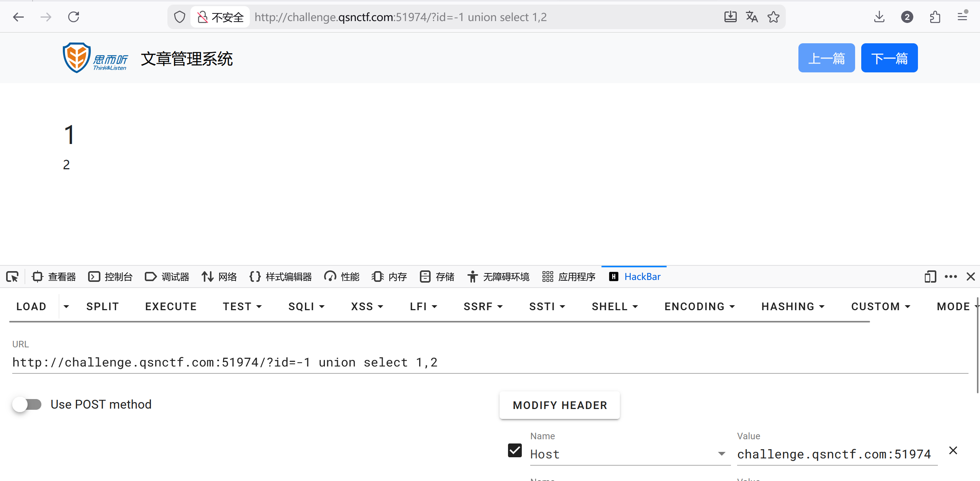The width and height of the screenshot is (980, 481).
Task: Switch to the 网络 devtools tab
Action: point(219,276)
